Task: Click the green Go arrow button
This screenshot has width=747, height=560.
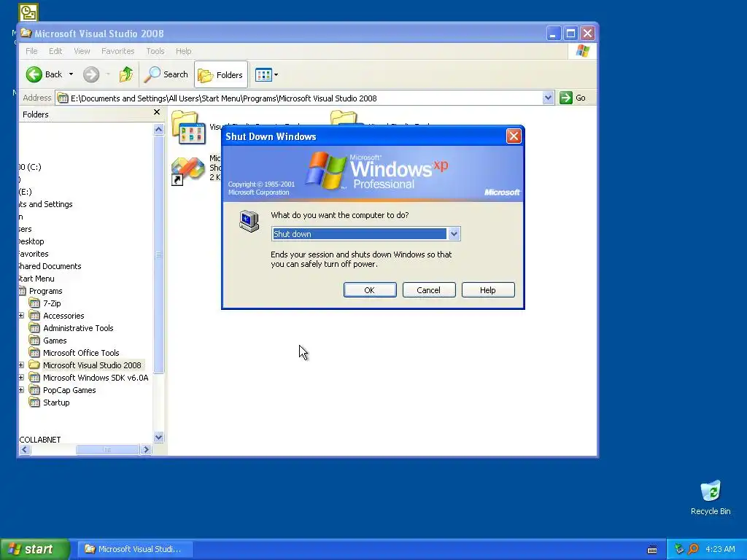Action: coord(566,98)
